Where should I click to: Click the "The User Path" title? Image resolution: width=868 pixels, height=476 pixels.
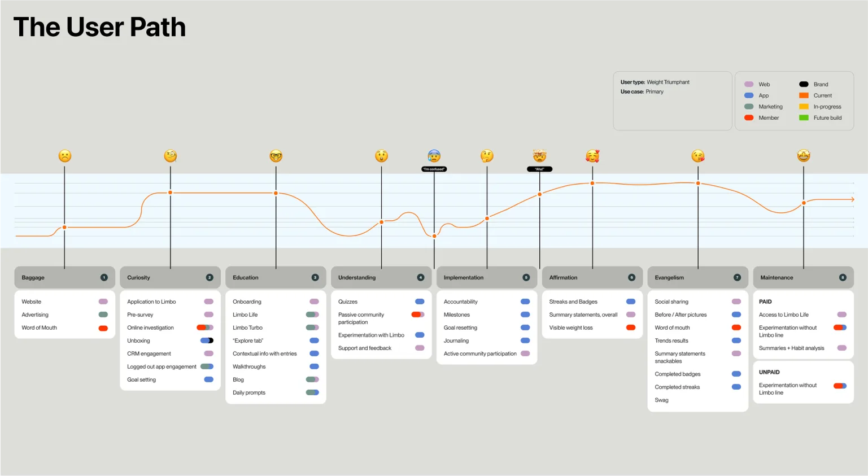click(x=99, y=27)
